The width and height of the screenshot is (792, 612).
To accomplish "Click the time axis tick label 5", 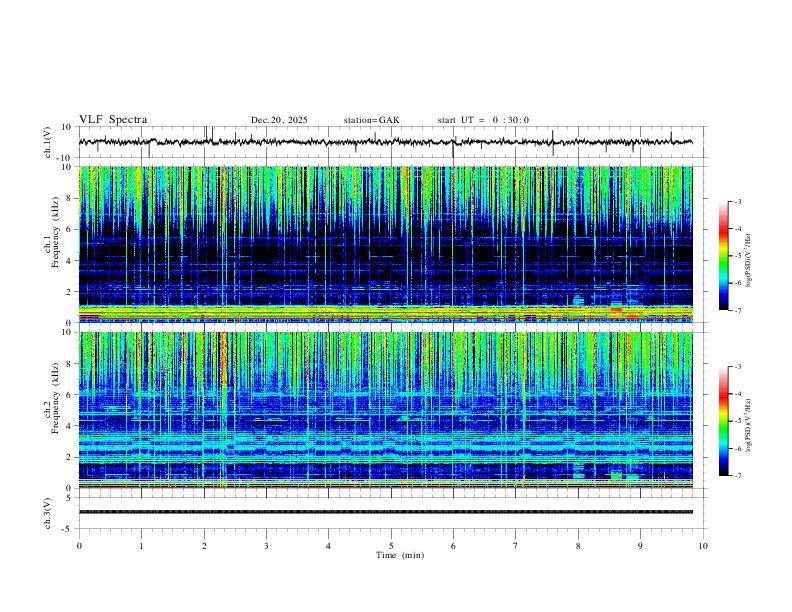I will 391,546.
